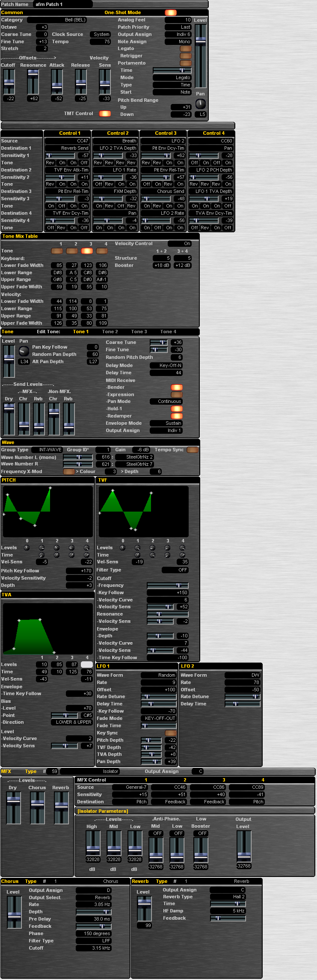Open Patch Priority Last selector
This screenshot has height=980, width=317.
178,27
